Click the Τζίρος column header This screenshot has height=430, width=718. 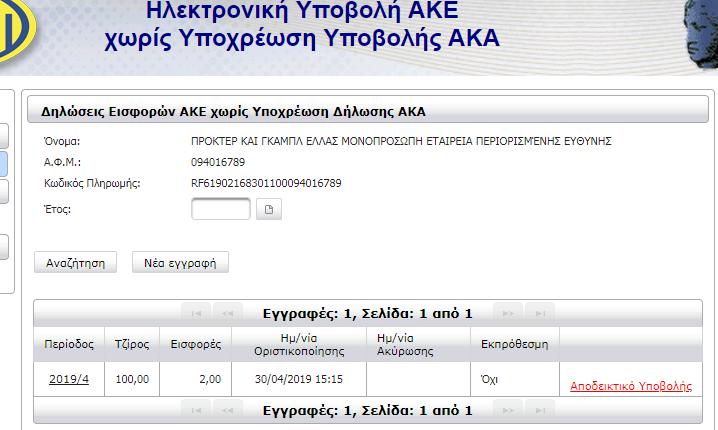point(132,344)
